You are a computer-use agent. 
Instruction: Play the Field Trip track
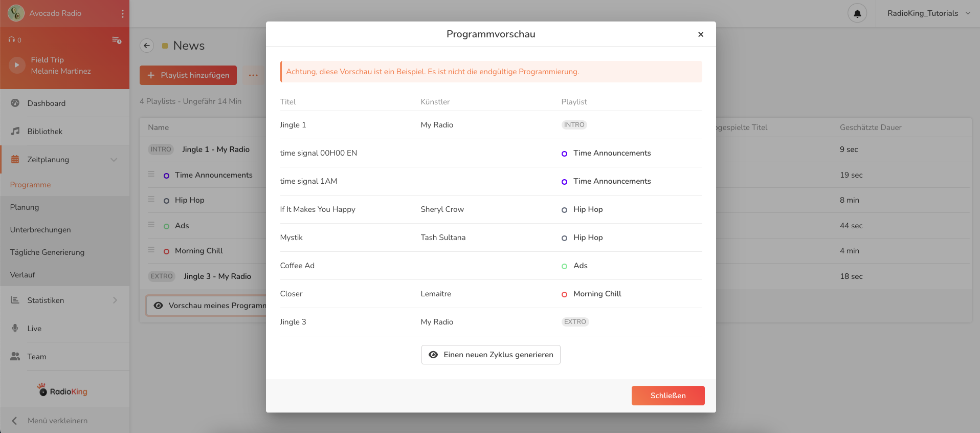tap(17, 65)
